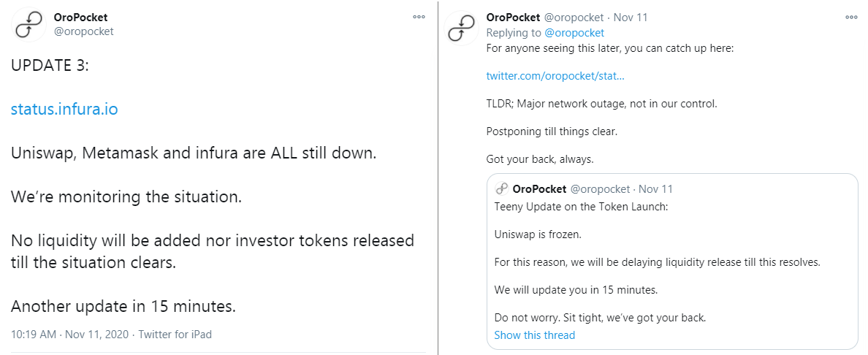Viewport: 868px width, 355px height.
Task: Click @oropocket handle under left tweet name
Action: (83, 31)
